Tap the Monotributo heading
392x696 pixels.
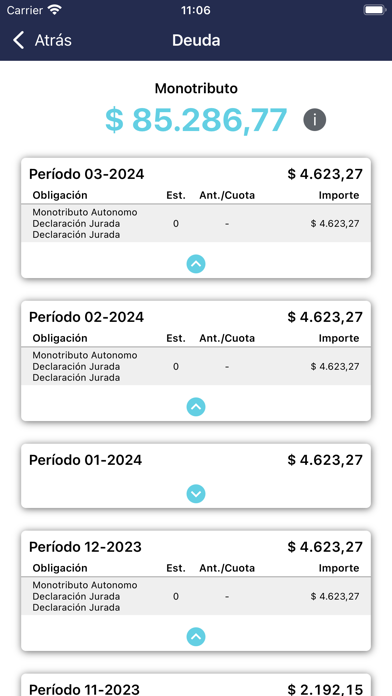(x=196, y=89)
